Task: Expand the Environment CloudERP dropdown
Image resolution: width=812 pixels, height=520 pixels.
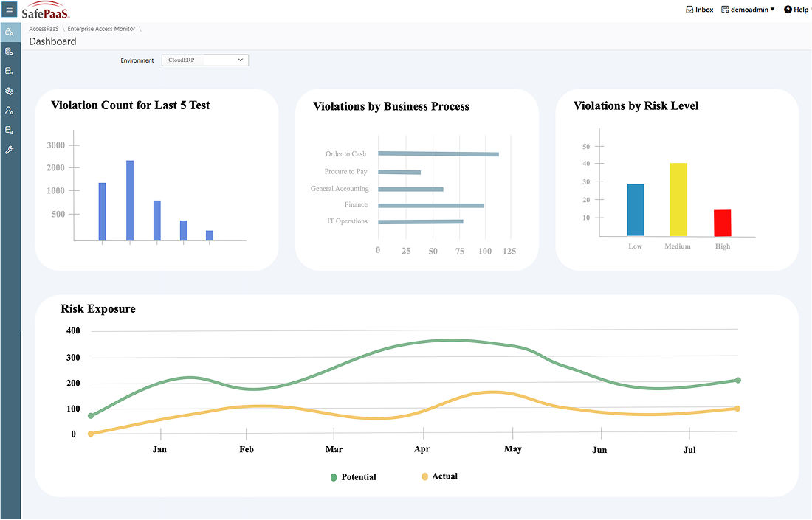Action: 205,60
